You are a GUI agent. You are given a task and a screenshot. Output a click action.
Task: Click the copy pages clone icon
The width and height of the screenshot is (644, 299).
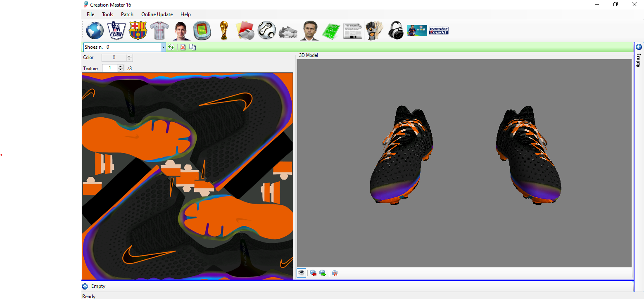pos(192,47)
